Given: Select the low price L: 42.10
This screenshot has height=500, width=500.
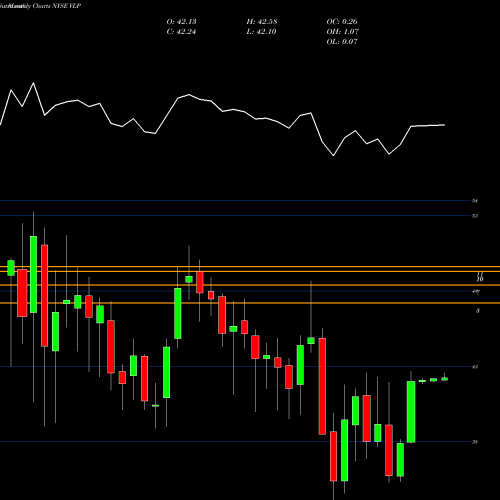Looking at the screenshot, I should [x=261, y=32].
